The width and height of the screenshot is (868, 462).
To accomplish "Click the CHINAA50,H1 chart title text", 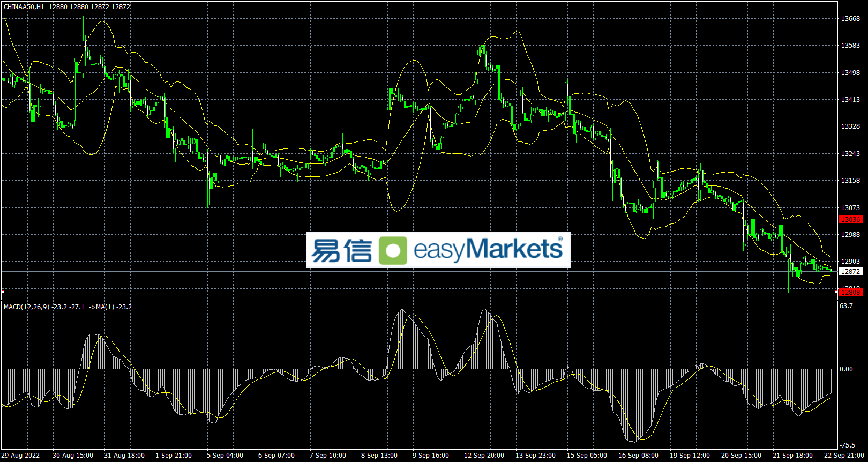I will pyautogui.click(x=24, y=7).
